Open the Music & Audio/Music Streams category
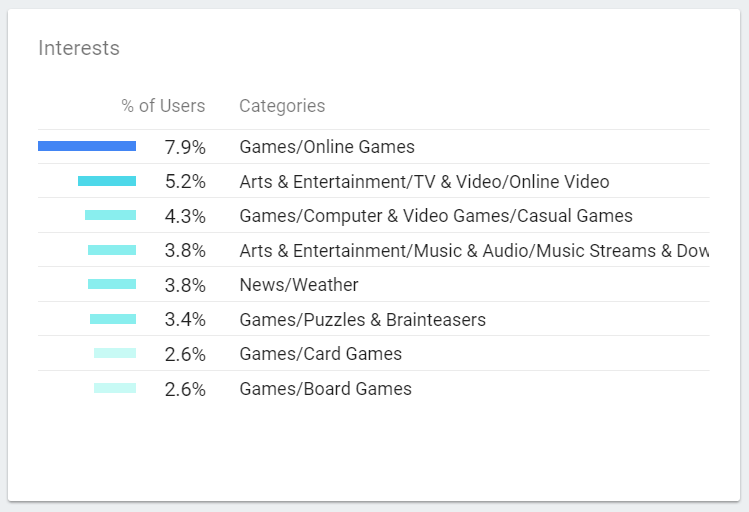This screenshot has height=512, width=749. [474, 251]
